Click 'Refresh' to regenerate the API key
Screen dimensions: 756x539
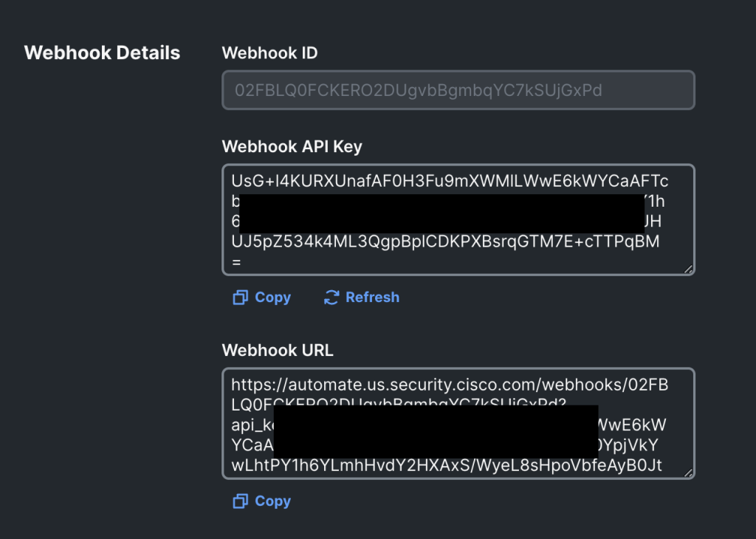click(x=372, y=297)
